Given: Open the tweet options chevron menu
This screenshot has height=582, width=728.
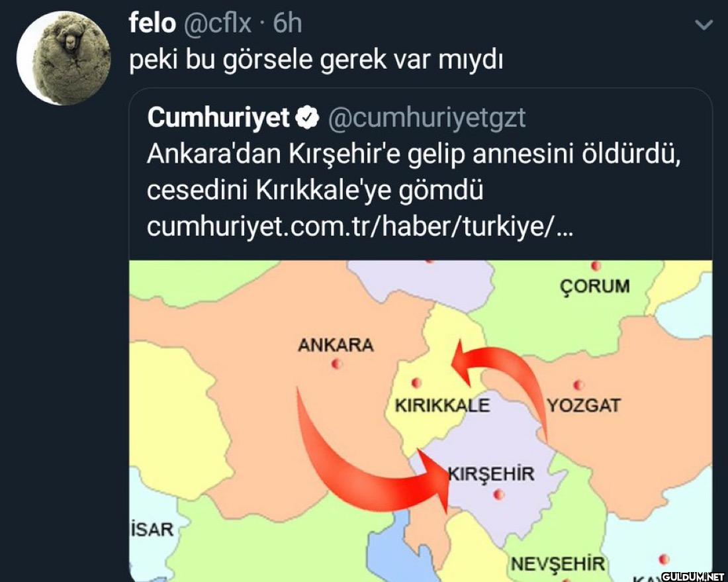Looking at the screenshot, I should [x=705, y=26].
